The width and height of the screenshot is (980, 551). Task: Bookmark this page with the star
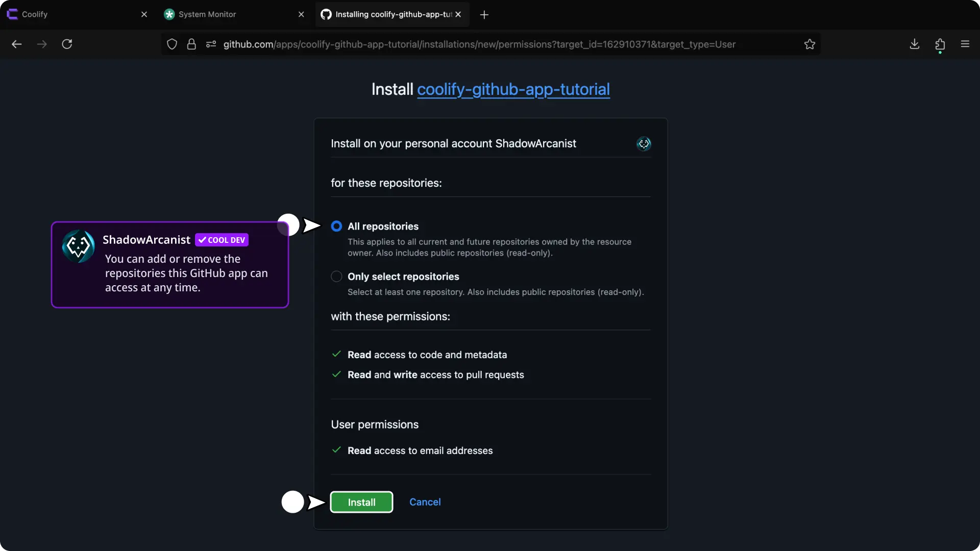tap(810, 44)
